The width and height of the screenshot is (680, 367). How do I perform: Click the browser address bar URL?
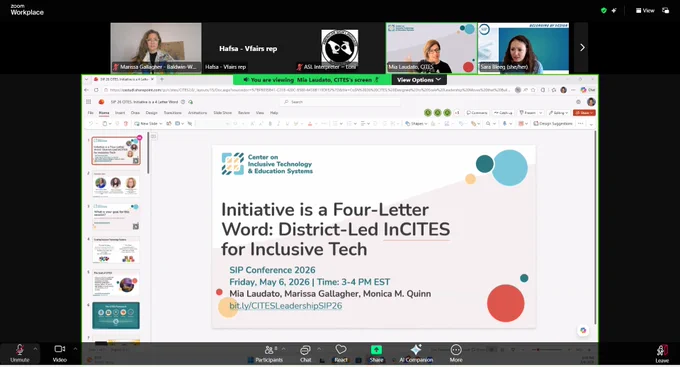pos(309,90)
